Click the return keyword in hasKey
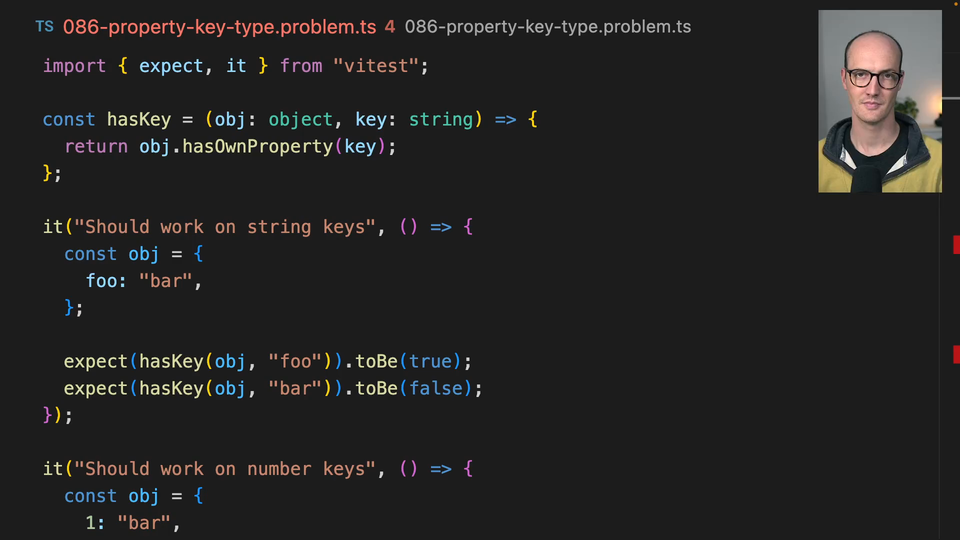Screen dimensions: 960x540 coord(96,146)
